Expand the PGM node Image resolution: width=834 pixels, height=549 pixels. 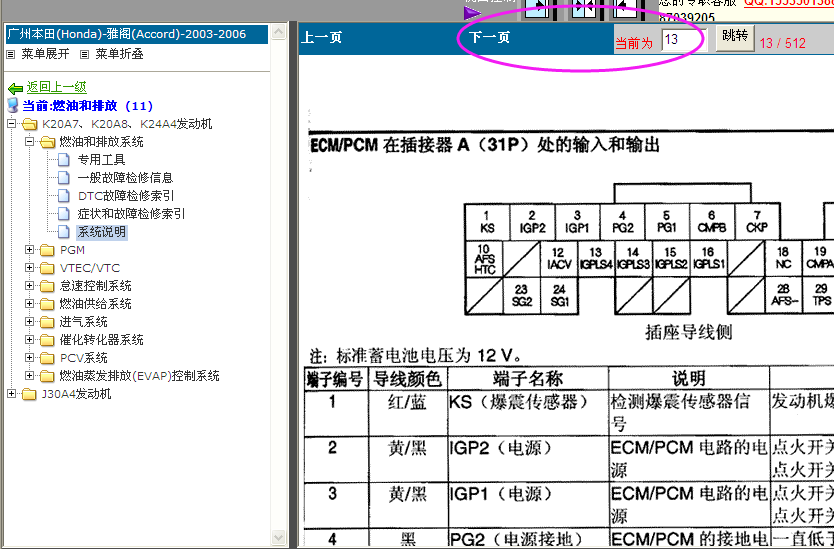(30, 249)
